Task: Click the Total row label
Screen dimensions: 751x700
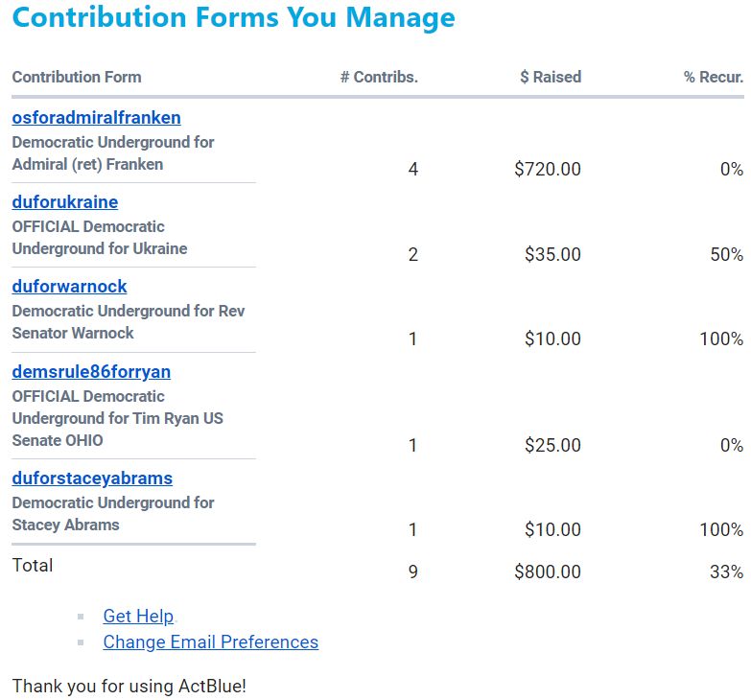Action: tap(33, 566)
